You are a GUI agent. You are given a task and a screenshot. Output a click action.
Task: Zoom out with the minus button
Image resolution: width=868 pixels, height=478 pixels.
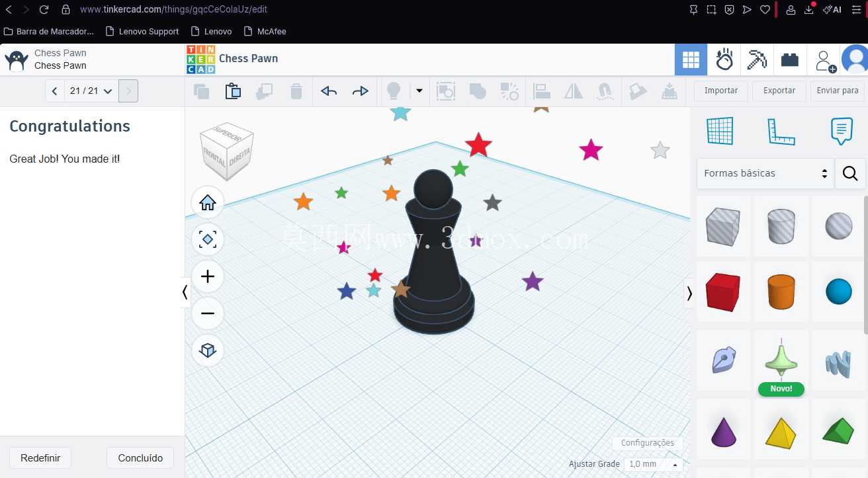coord(208,313)
